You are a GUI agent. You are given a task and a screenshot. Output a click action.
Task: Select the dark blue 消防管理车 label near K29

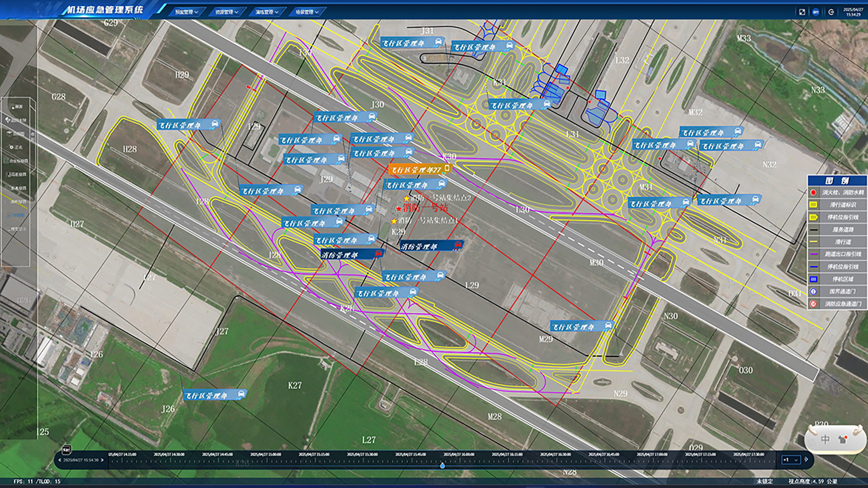click(x=431, y=247)
